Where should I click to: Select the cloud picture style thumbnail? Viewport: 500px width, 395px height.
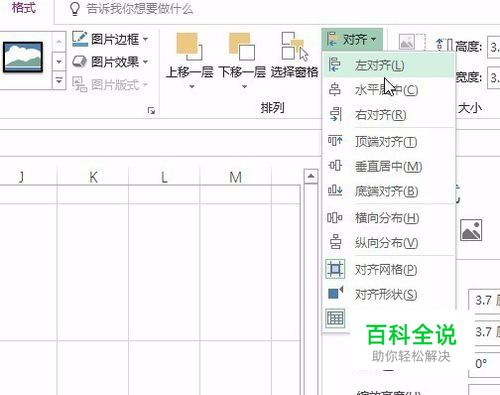[23, 57]
